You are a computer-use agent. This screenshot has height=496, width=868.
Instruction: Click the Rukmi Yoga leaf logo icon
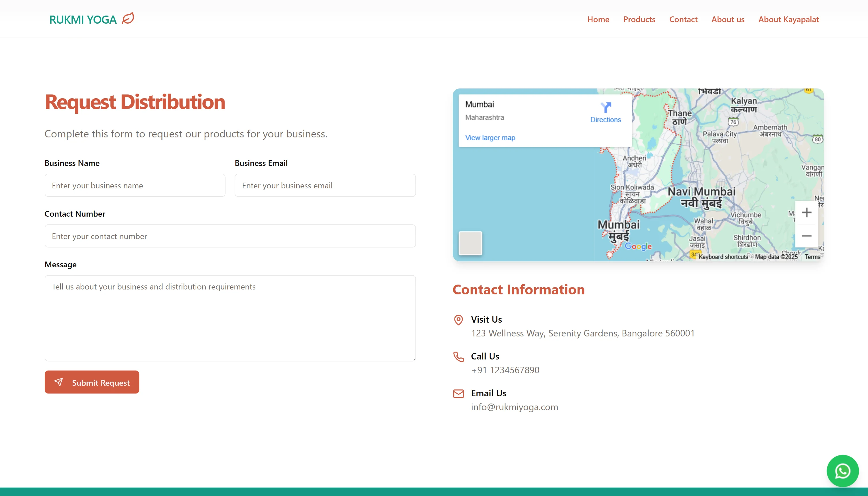click(x=128, y=18)
